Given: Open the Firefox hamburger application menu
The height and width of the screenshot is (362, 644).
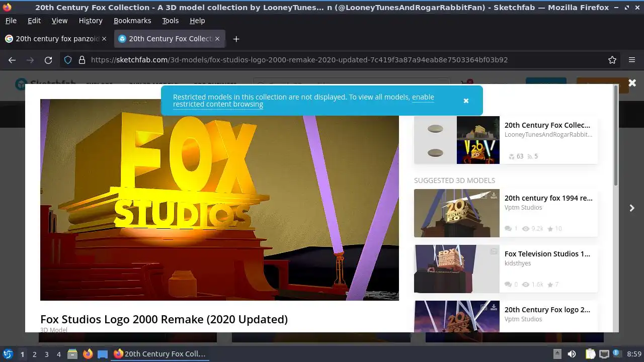Looking at the screenshot, I should (x=632, y=60).
